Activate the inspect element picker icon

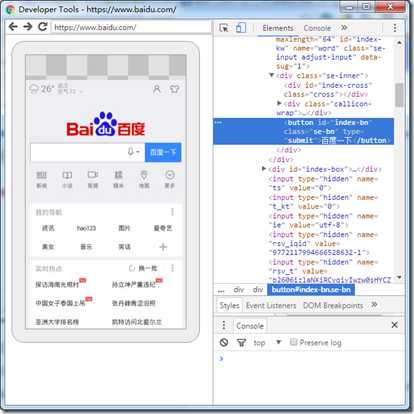[x=224, y=28]
